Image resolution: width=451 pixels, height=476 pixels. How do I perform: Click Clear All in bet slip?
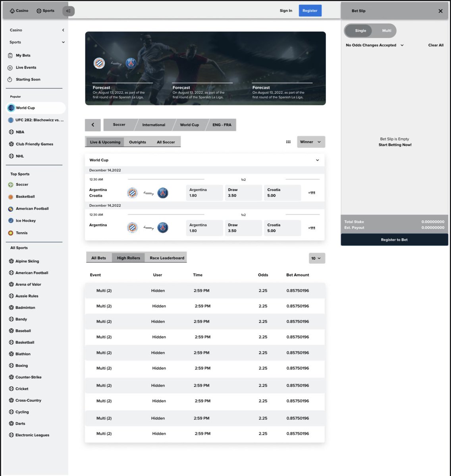[x=436, y=45]
